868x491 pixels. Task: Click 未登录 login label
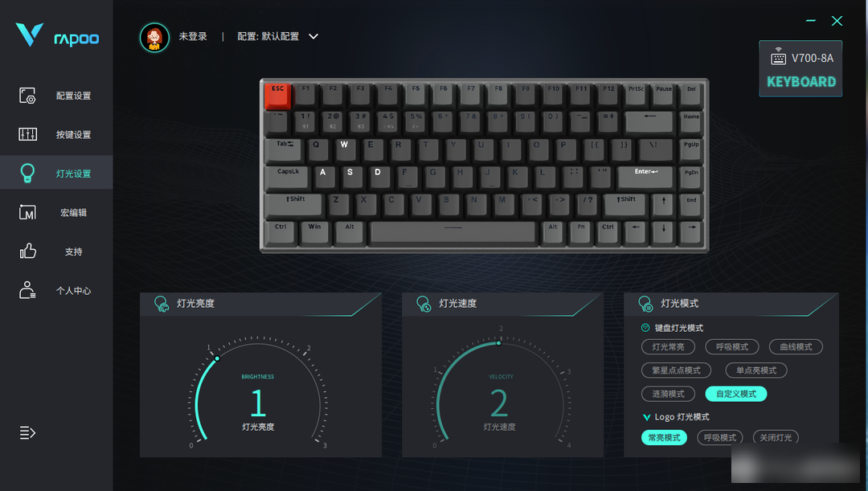[x=193, y=36]
